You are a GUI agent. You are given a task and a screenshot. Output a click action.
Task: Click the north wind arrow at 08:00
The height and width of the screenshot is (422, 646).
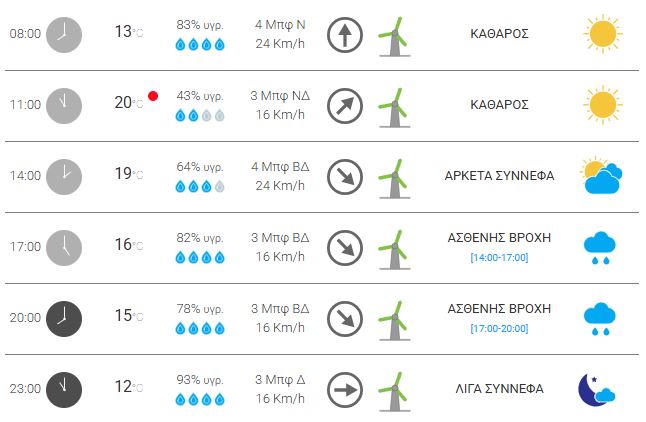344,35
